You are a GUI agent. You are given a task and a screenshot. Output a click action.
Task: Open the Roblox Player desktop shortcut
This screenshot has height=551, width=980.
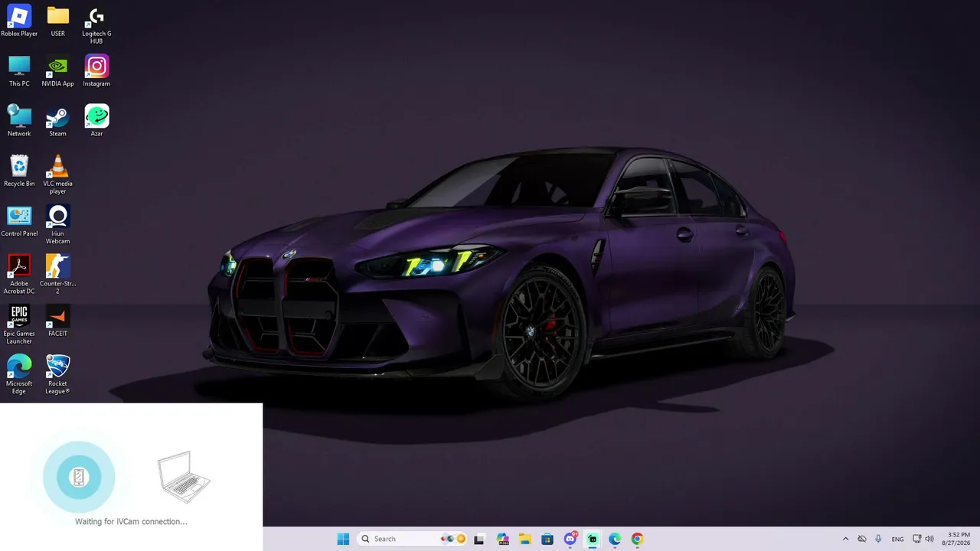point(19,21)
